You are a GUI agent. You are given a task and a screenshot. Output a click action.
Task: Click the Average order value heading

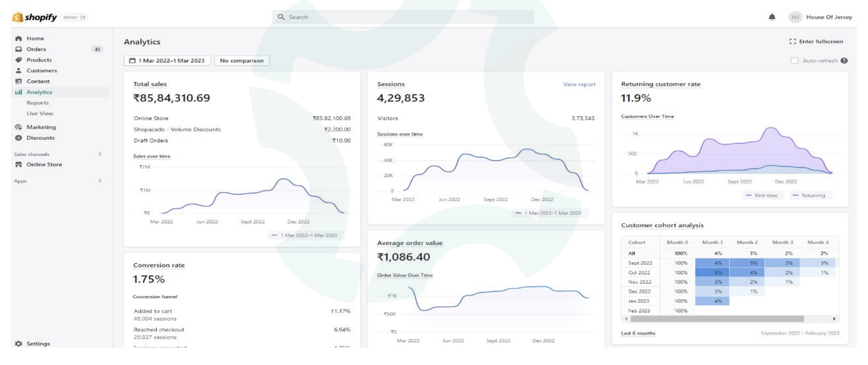coord(410,243)
